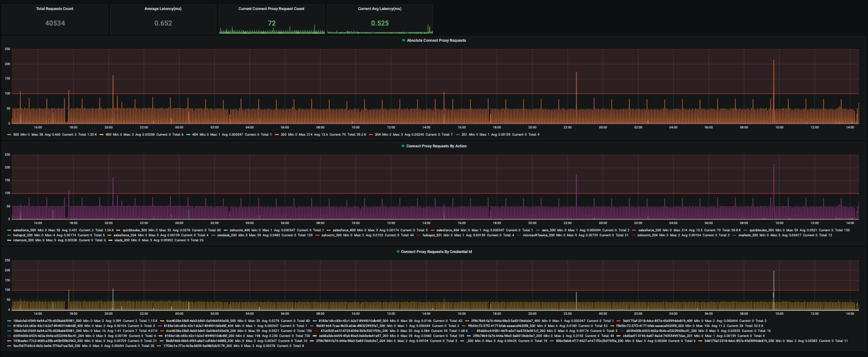
Task: Select marketo_200 in By Action legend
Action: 749,235
